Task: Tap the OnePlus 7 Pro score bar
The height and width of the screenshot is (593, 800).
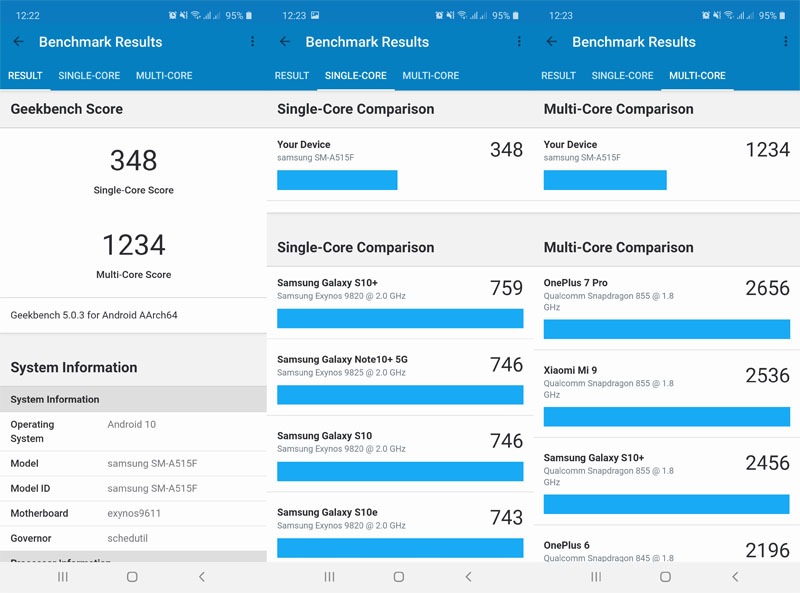Action: [667, 329]
